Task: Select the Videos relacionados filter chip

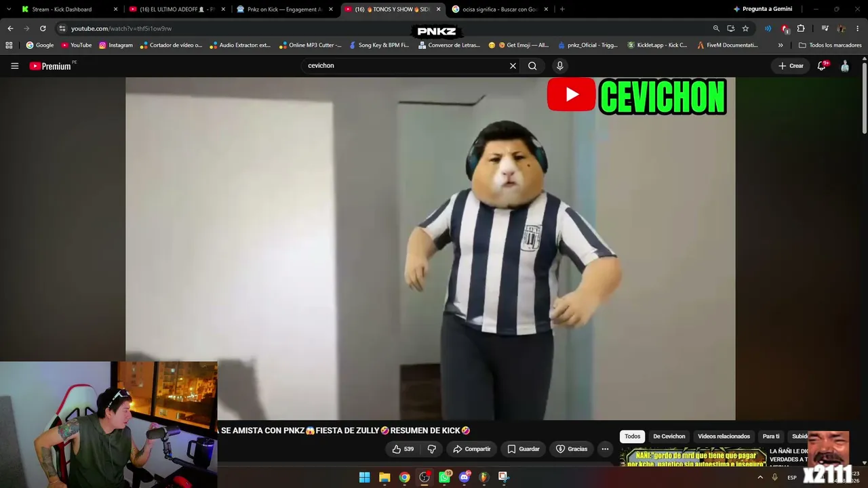Action: [x=724, y=436]
